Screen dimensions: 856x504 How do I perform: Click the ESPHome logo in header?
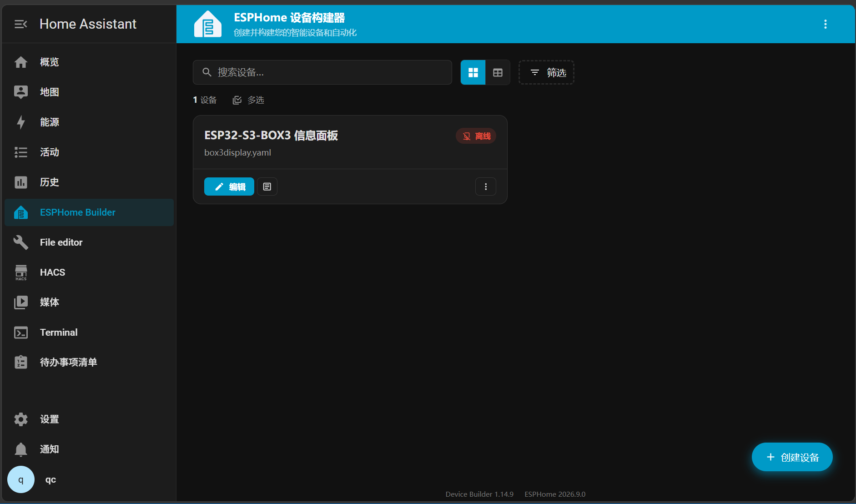(208, 24)
